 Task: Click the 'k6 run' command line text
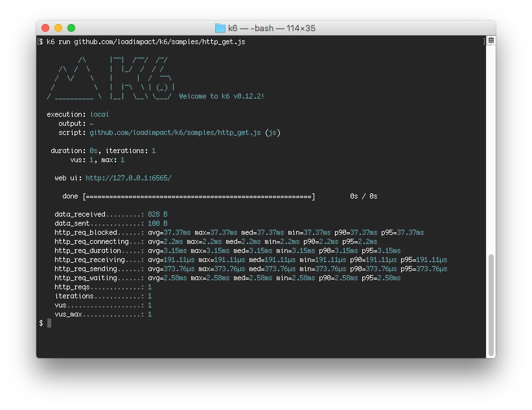pos(146,42)
